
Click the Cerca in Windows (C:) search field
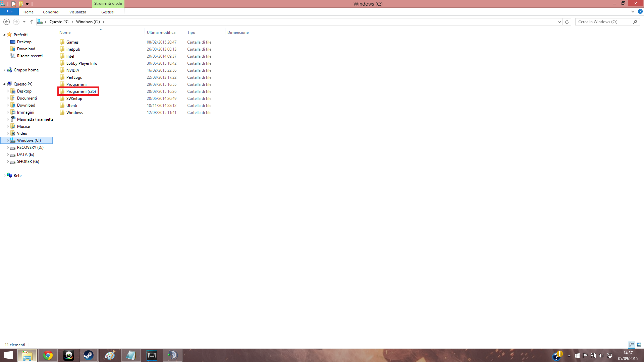(604, 22)
